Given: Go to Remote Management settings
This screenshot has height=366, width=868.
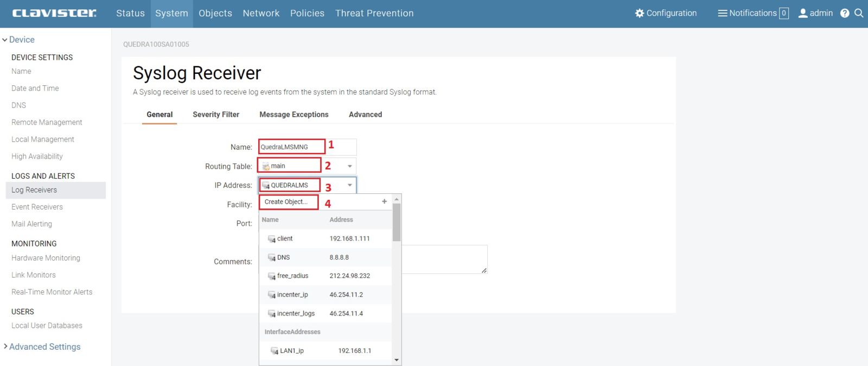Looking at the screenshot, I should pos(47,122).
